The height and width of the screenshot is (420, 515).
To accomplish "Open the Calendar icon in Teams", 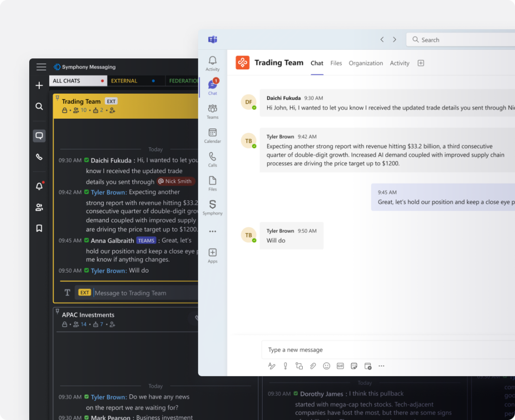I will tap(212, 135).
